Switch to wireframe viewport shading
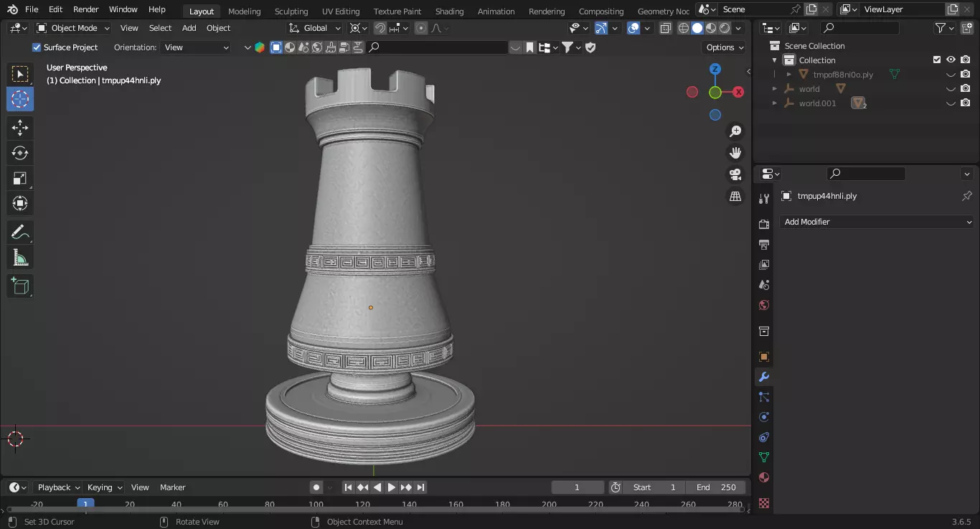 (x=683, y=28)
